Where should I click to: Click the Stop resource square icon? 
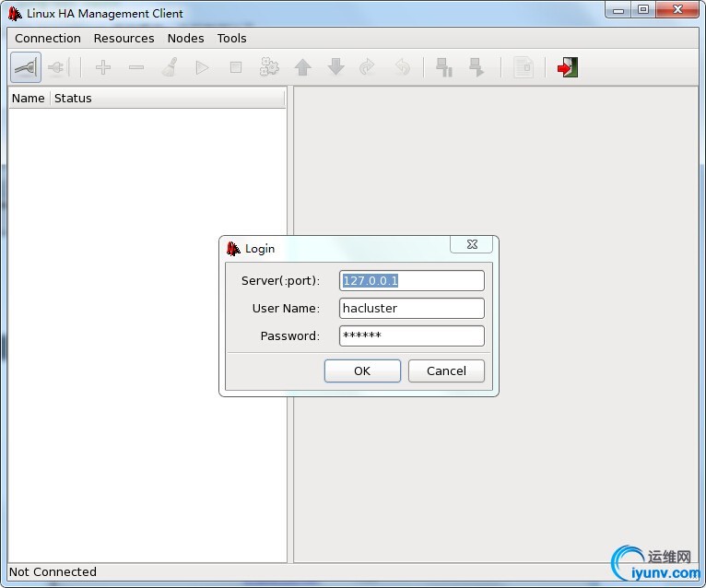pyautogui.click(x=235, y=67)
